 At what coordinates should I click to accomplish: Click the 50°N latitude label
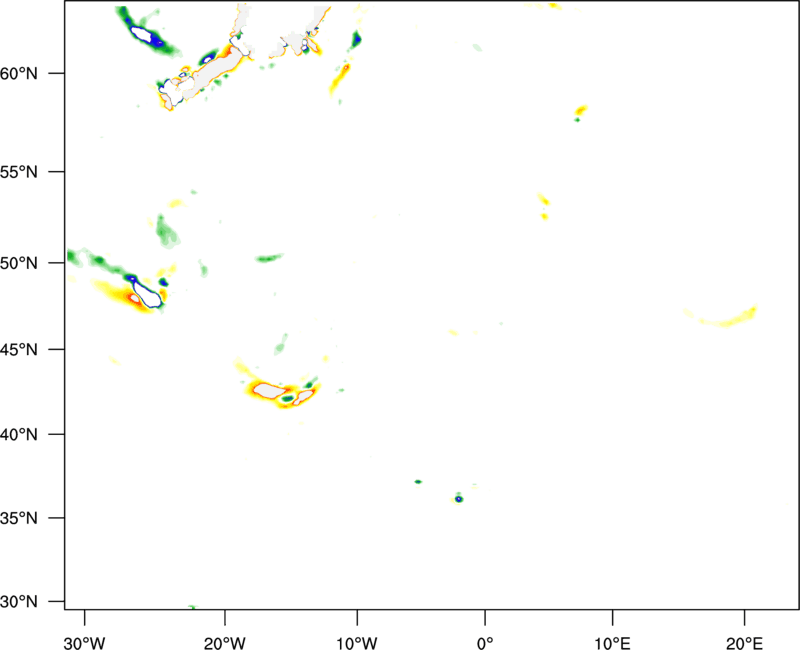click(x=19, y=263)
